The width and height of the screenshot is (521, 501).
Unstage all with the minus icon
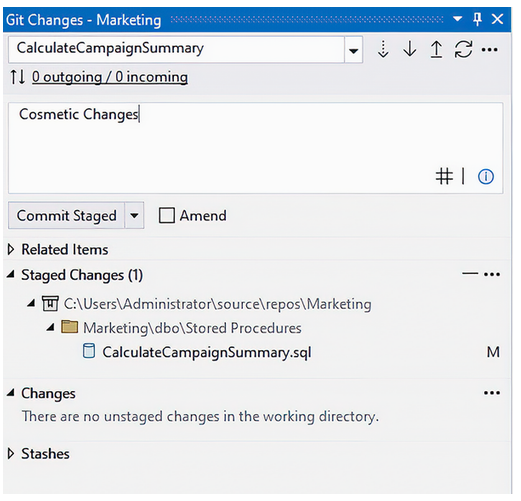pyautogui.click(x=470, y=274)
